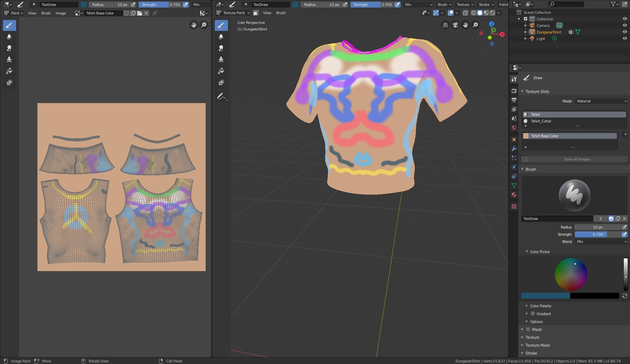The height and width of the screenshot is (364, 630).
Task: Select the Clone tool in the 3D viewport
Action: (x=221, y=59)
